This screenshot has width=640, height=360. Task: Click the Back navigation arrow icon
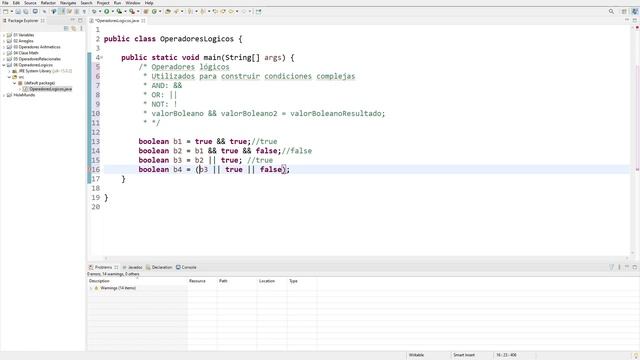(231, 11)
